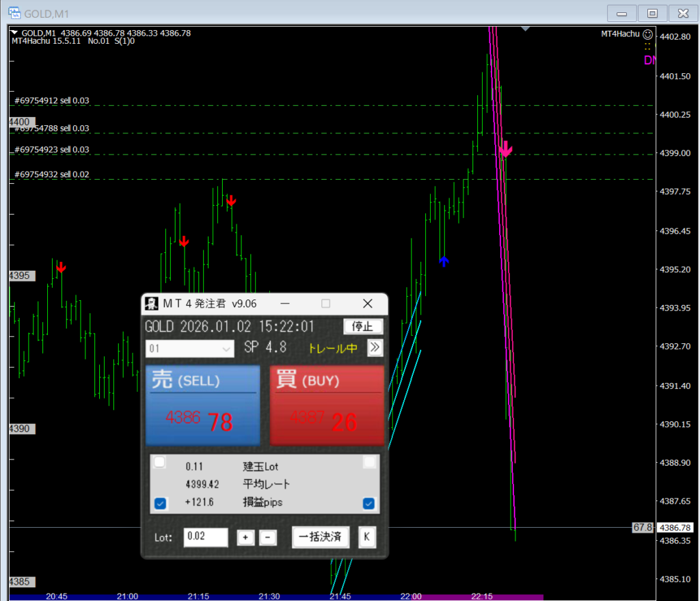Click the red down arrow near 21:15
The height and width of the screenshot is (601, 700).
184,241
